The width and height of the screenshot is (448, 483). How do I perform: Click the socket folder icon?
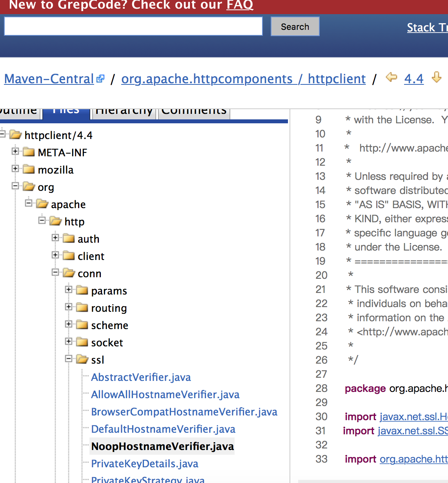click(x=82, y=342)
